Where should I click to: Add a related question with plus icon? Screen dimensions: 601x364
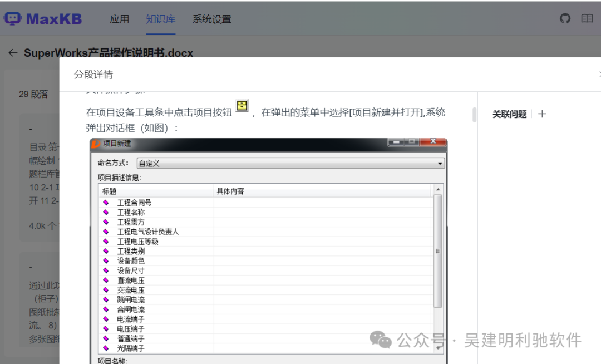(542, 114)
